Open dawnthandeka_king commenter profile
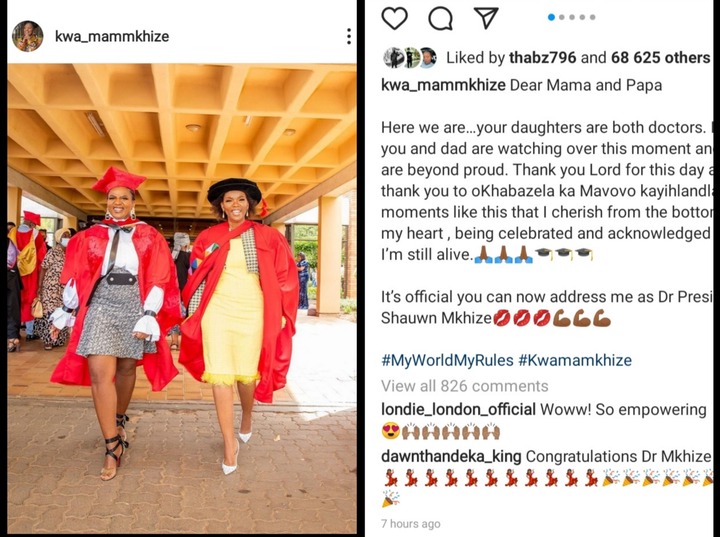The width and height of the screenshot is (720, 537). [451, 456]
